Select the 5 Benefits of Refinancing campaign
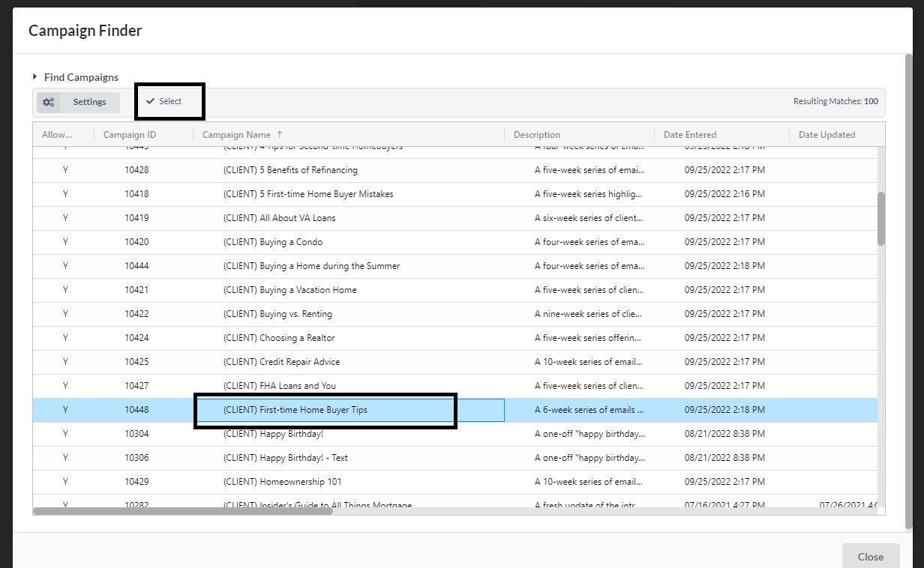The image size is (924, 568). [290, 170]
